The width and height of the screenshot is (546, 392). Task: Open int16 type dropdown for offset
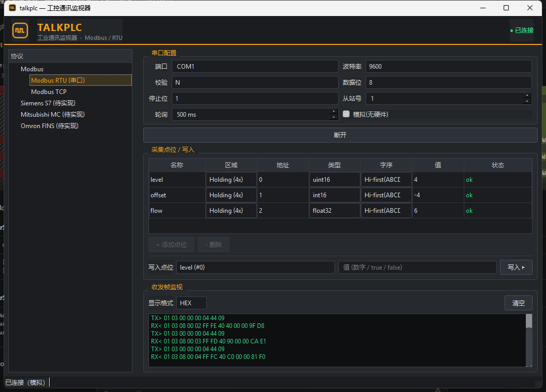tap(335, 195)
